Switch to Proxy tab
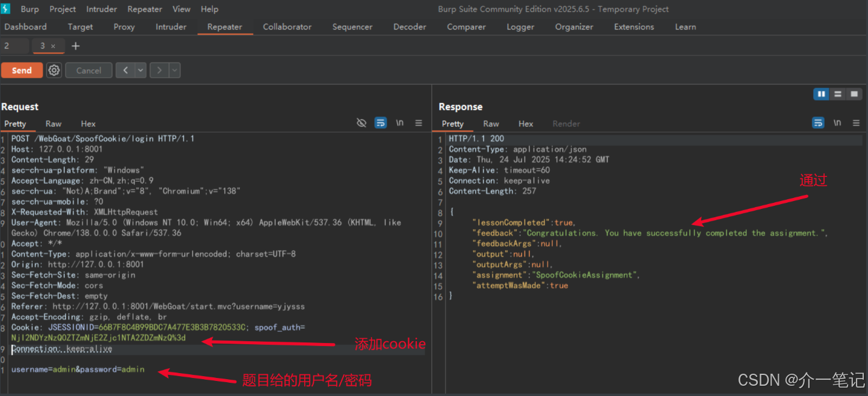868x396 pixels. point(124,27)
